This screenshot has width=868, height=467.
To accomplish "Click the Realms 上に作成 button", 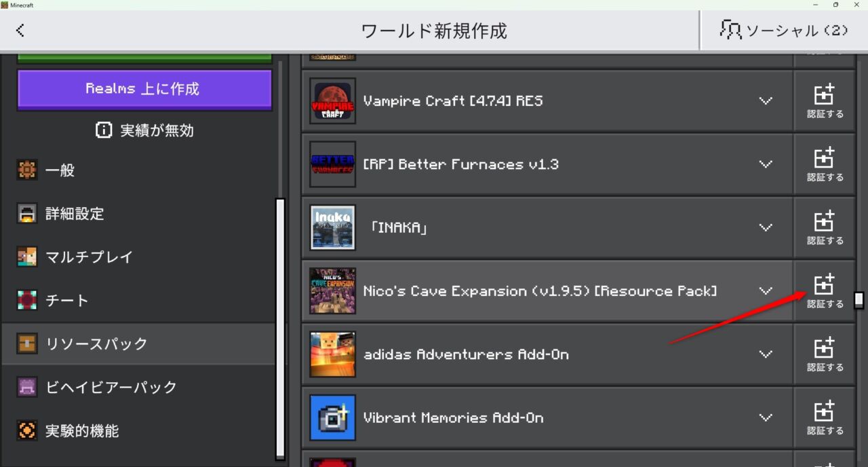I will 144,89.
